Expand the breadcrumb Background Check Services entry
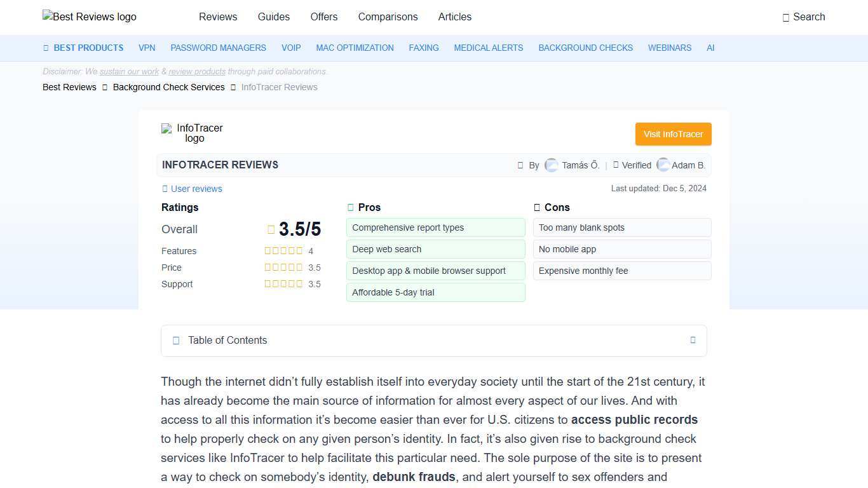Viewport: 868px width, 488px height. (x=168, y=87)
